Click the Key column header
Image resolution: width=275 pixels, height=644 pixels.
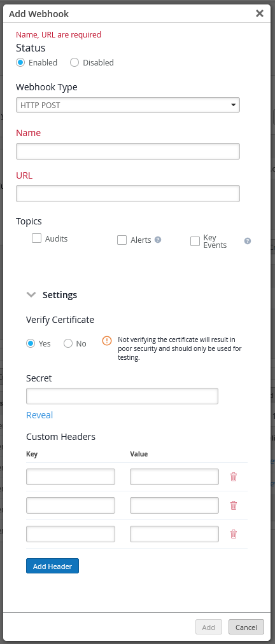point(32,454)
